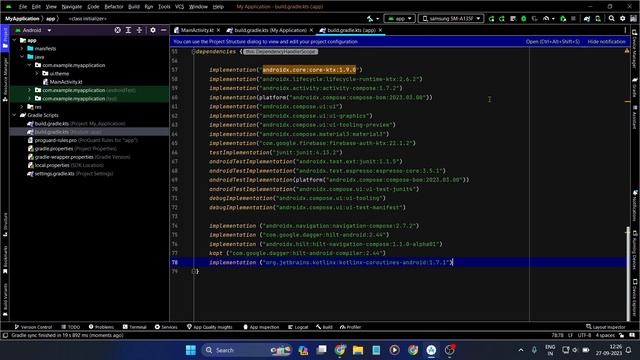Click the Make Project hammer icon
This screenshot has width=640, height=360.
pyautogui.click(x=370, y=19)
